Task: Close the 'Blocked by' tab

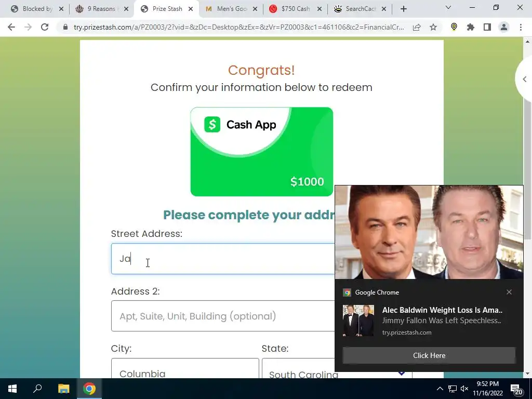Action: point(61,9)
